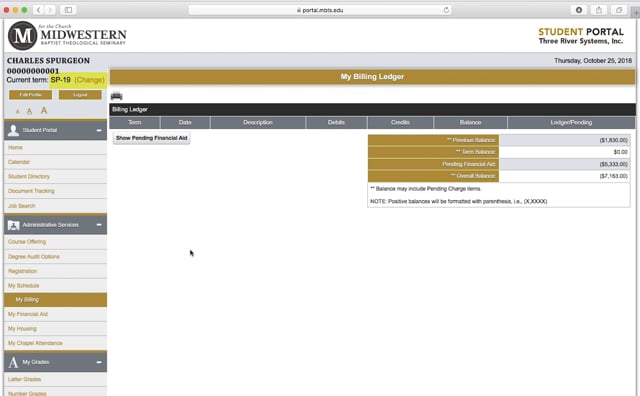Click the Edit Profile button
This screenshot has width=640, height=396.
(x=31, y=95)
